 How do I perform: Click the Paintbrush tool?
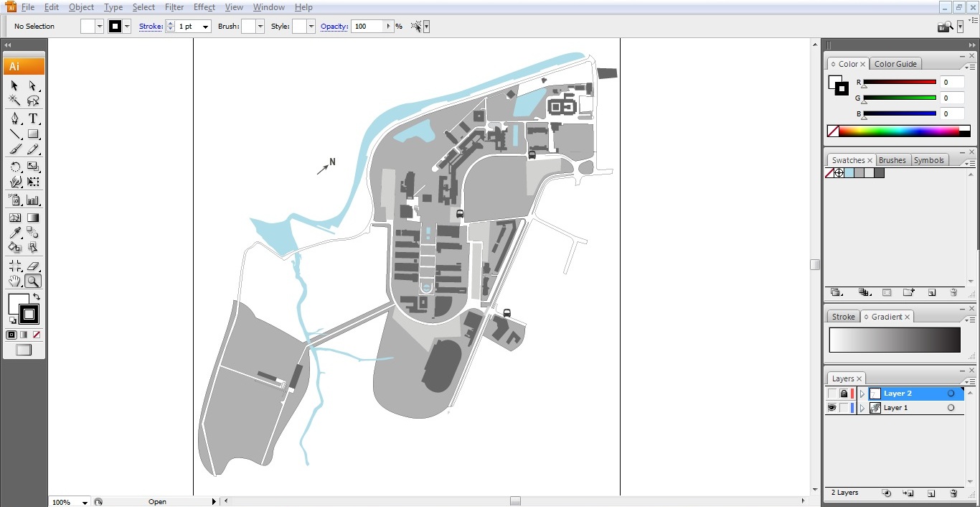(x=14, y=149)
